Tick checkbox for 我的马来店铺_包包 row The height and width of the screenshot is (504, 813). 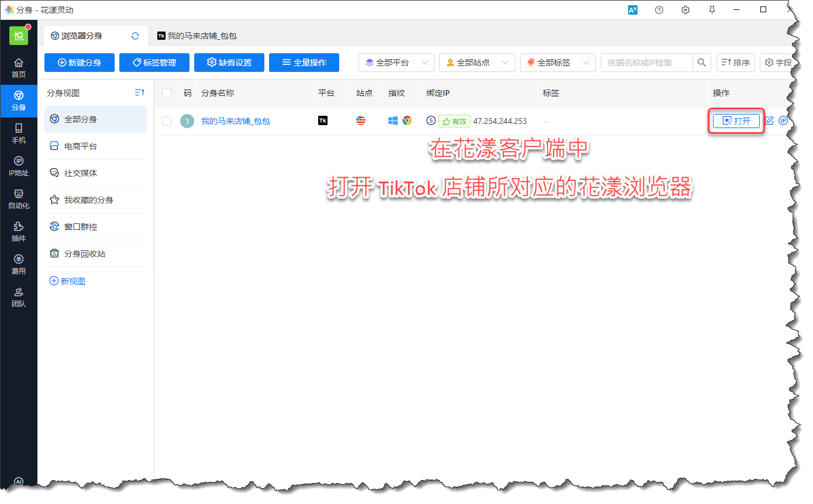pos(167,121)
